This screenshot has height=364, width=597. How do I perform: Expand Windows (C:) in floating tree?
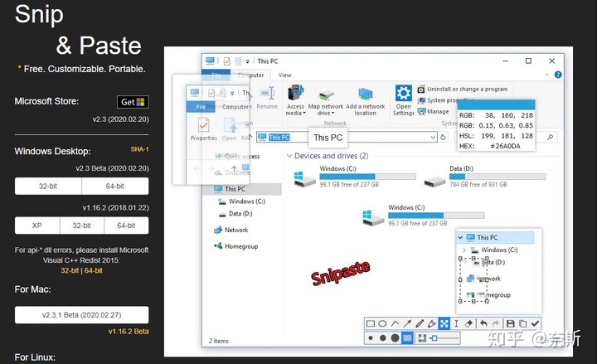pos(464,250)
